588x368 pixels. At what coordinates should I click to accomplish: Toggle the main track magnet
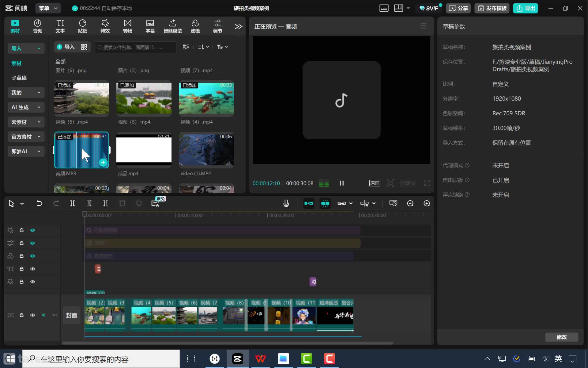point(308,203)
